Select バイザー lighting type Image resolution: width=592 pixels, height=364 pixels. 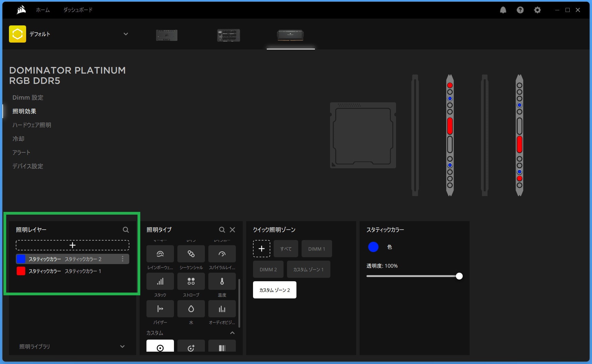click(x=160, y=309)
